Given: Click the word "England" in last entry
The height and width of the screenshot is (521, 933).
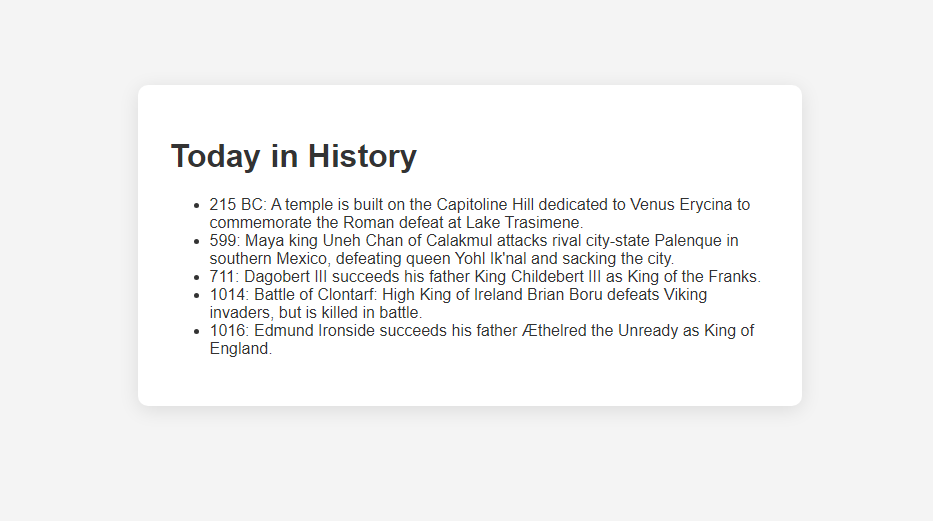Looking at the screenshot, I should 240,349.
